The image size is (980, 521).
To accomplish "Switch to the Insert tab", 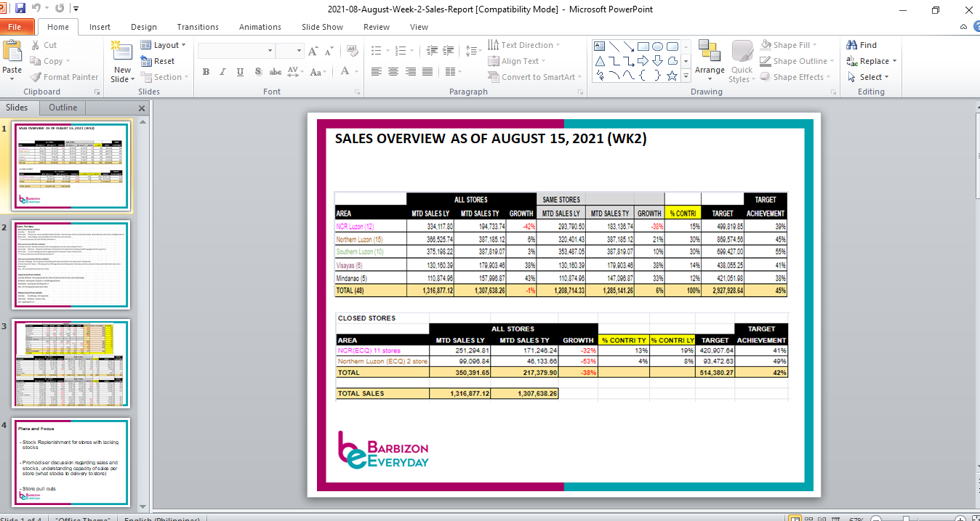I will coord(100,27).
